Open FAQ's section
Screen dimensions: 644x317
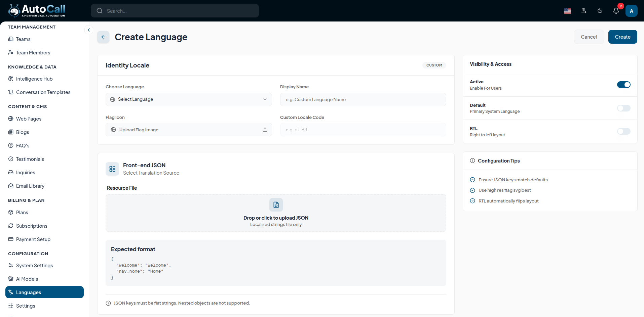point(44,146)
